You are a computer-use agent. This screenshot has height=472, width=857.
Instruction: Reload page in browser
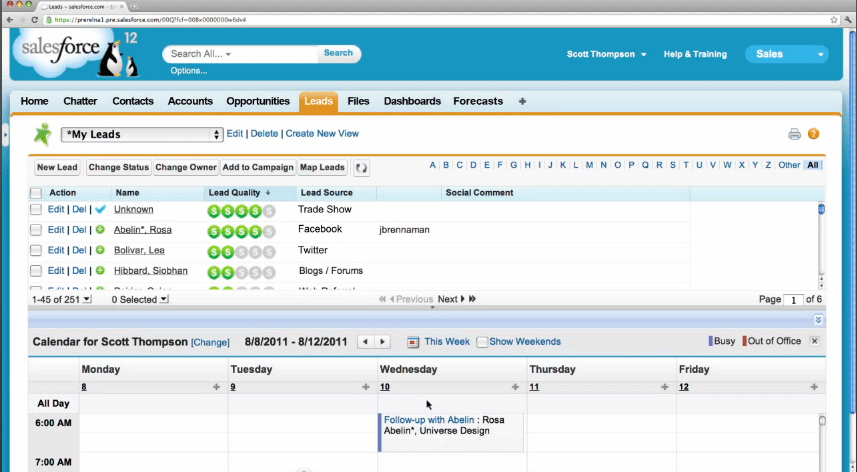[x=34, y=20]
